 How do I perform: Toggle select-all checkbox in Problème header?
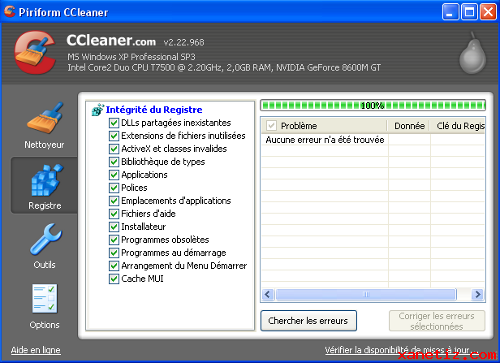point(271,126)
